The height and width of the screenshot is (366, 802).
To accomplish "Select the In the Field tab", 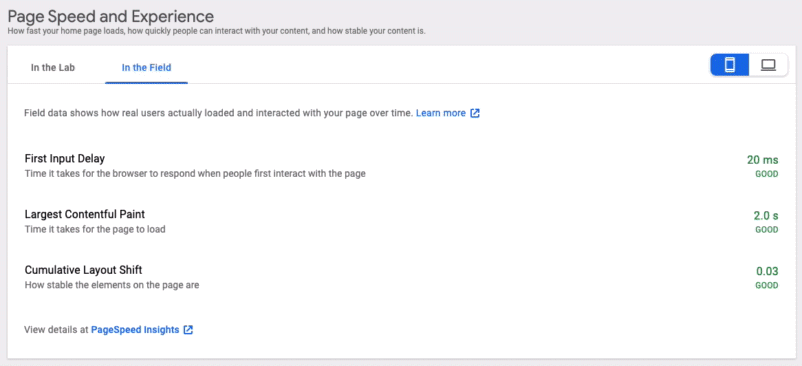I will [146, 67].
